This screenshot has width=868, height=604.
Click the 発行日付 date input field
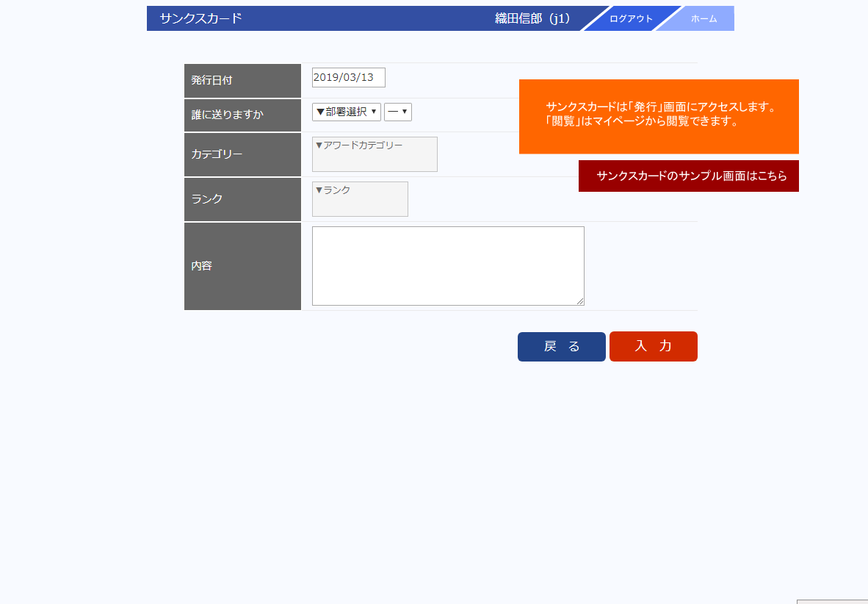click(x=348, y=77)
